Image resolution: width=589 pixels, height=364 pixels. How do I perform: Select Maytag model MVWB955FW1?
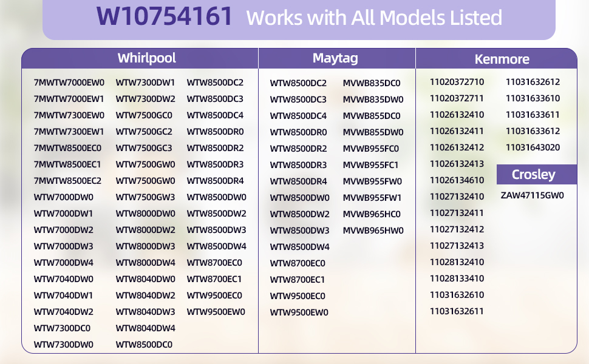372,198
